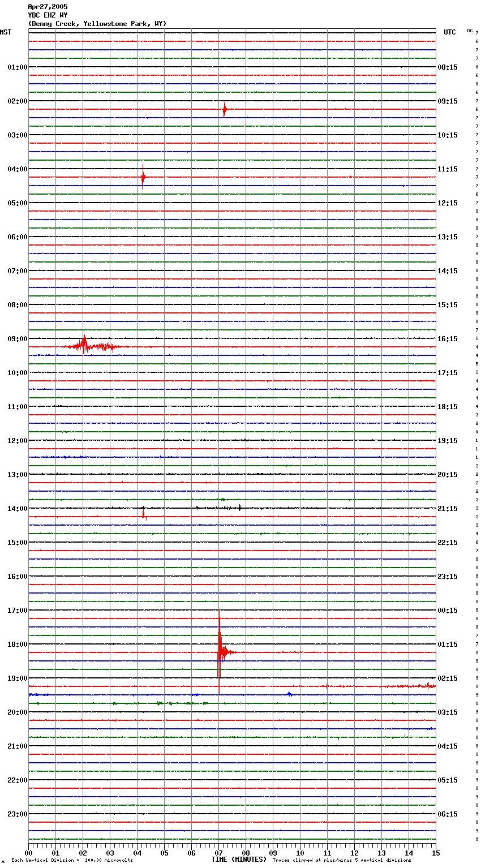Click the 16:15 UTC time label
The width and height of the screenshot is (481, 868).
click(448, 339)
